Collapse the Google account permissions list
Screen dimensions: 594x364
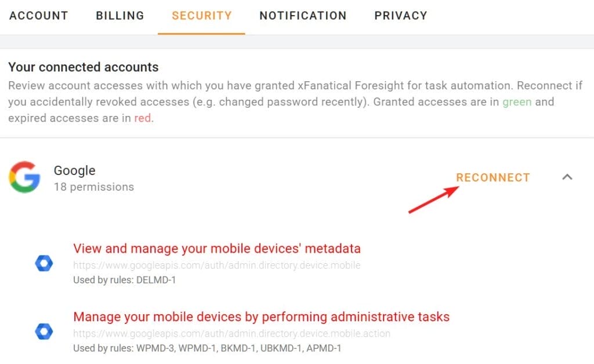point(567,177)
